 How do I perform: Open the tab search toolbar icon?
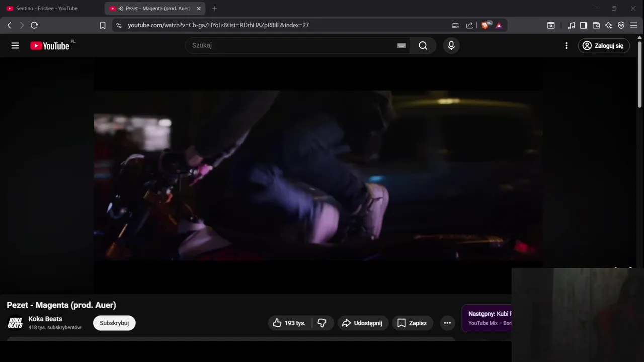tap(551, 25)
